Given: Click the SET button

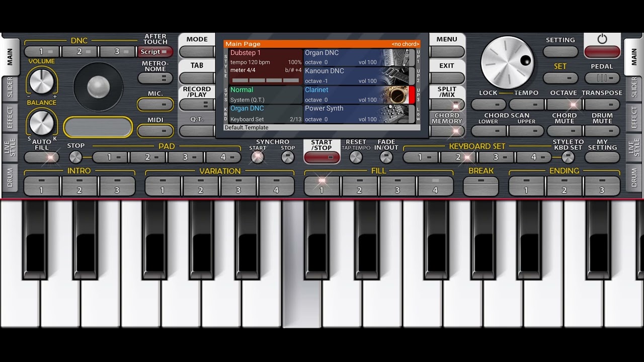Looking at the screenshot, I should (560, 78).
